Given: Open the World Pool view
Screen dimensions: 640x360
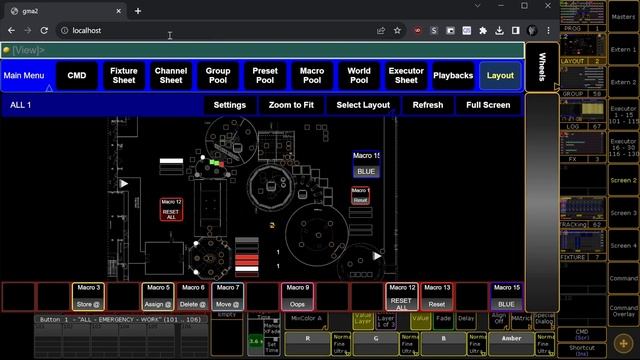Looking at the screenshot, I should [359, 76].
